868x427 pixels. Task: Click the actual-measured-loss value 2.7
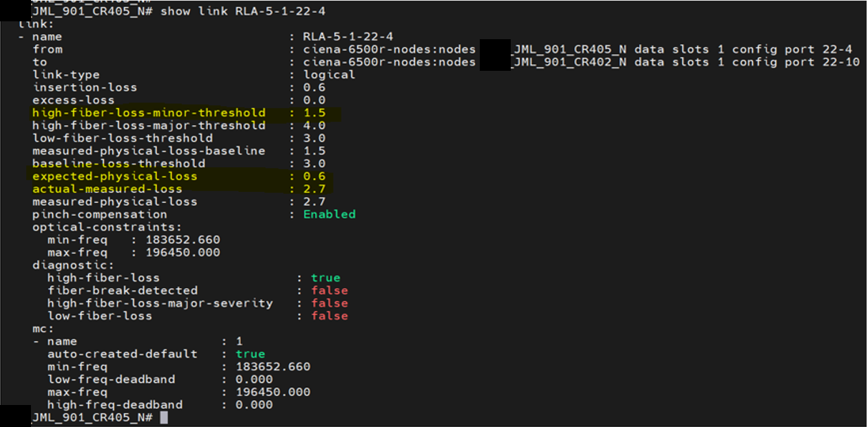[x=315, y=189]
